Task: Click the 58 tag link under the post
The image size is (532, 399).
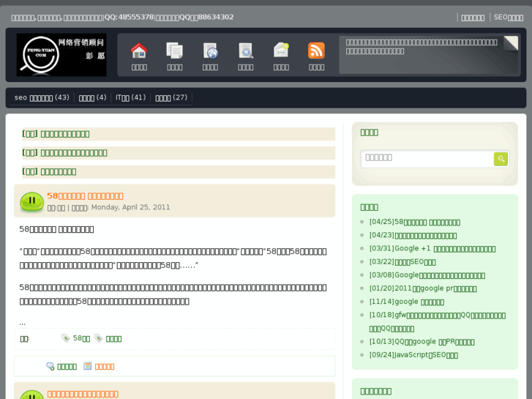Action: click(x=81, y=338)
